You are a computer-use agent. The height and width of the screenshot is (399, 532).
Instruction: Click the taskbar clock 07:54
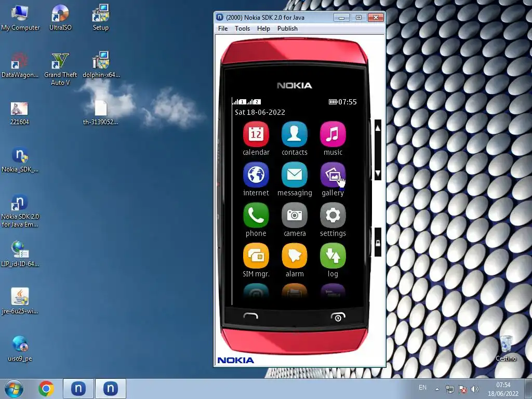[503, 385]
